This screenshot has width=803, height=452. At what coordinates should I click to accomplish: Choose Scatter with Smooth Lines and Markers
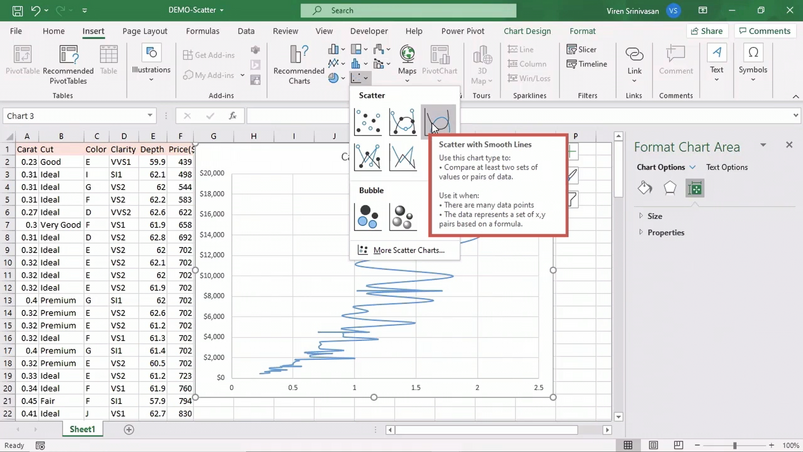pyautogui.click(x=403, y=122)
